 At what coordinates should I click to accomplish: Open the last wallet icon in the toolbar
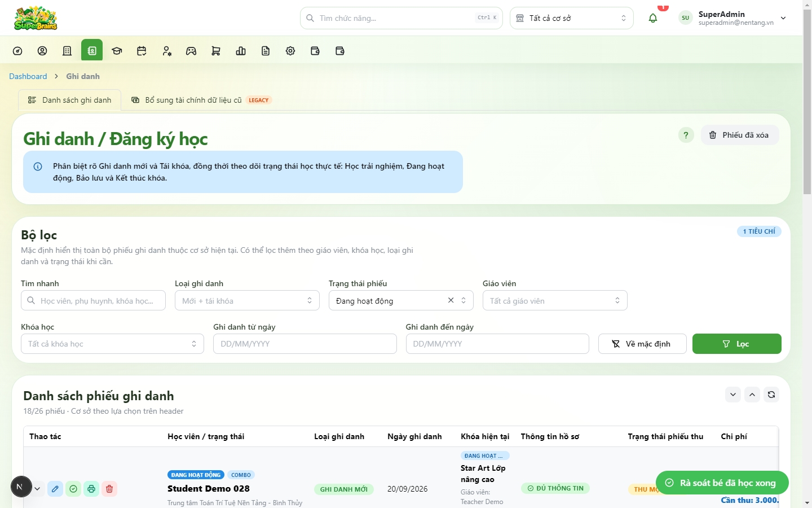340,51
